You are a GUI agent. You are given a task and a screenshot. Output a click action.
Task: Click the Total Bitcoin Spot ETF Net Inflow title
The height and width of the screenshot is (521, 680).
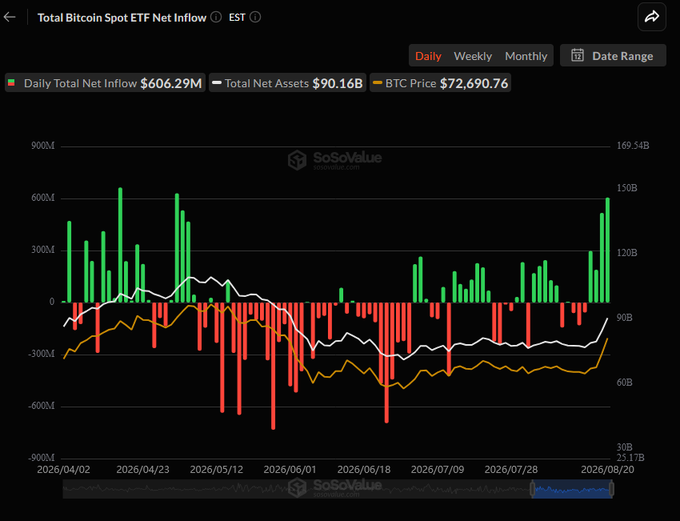(122, 17)
